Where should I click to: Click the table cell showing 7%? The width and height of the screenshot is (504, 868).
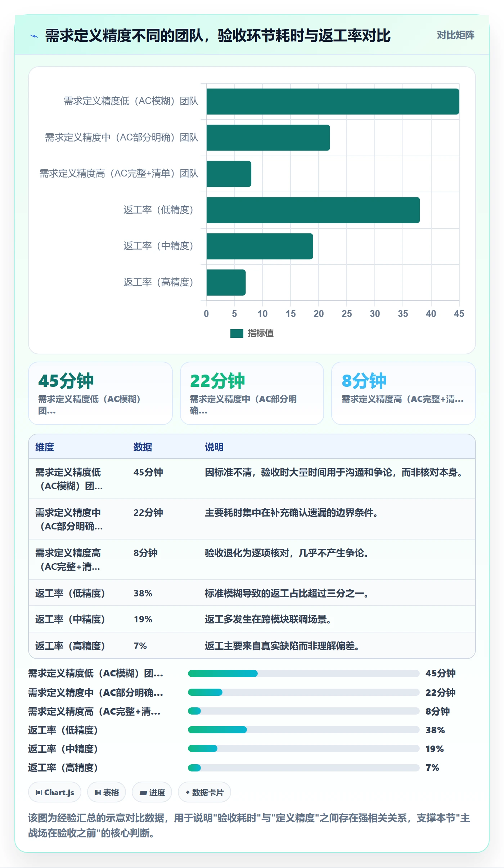(x=140, y=646)
